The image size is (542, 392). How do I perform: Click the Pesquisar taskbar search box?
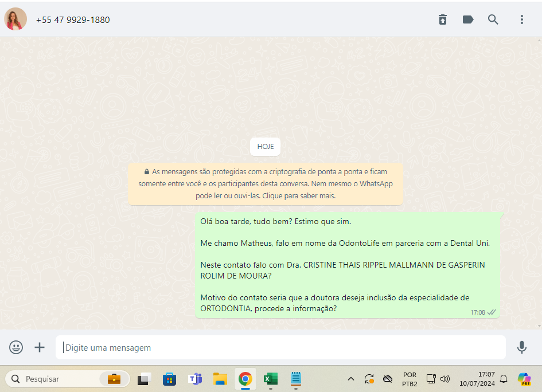tap(68, 379)
